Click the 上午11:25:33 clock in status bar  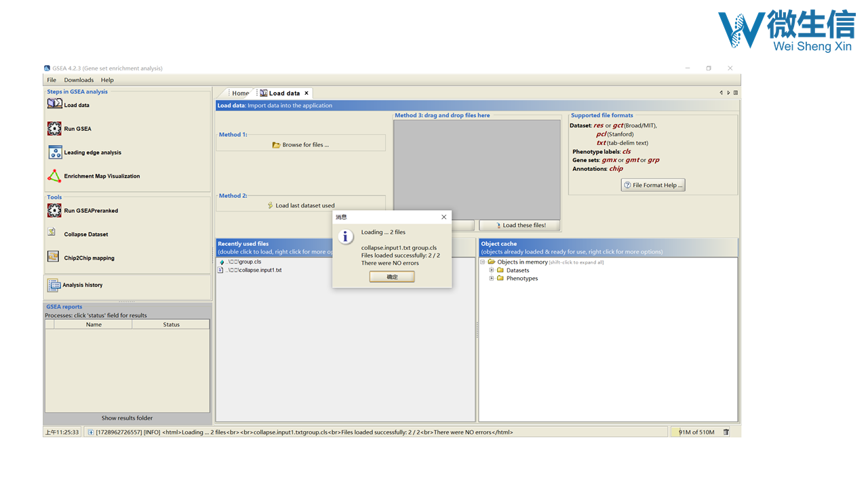[62, 432]
